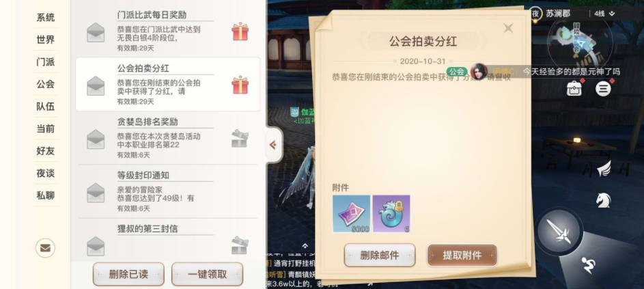Select the 公会 channel tab
The image size is (644, 289).
point(45,84)
